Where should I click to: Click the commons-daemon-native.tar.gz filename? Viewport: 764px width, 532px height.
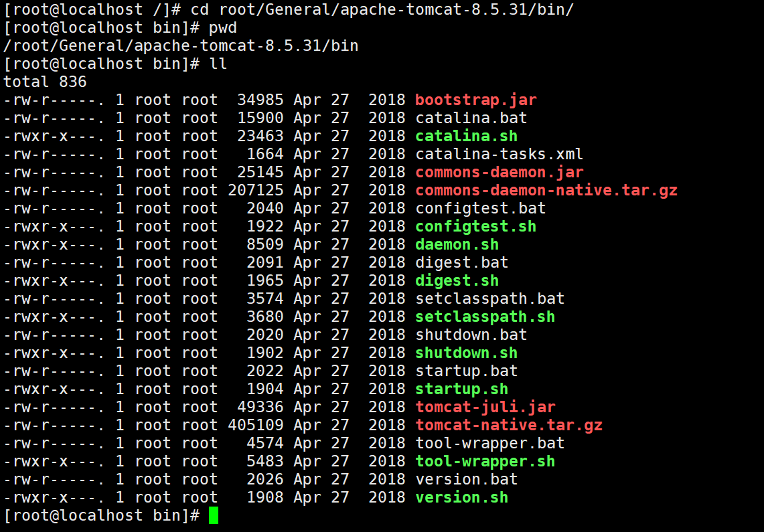point(546,190)
